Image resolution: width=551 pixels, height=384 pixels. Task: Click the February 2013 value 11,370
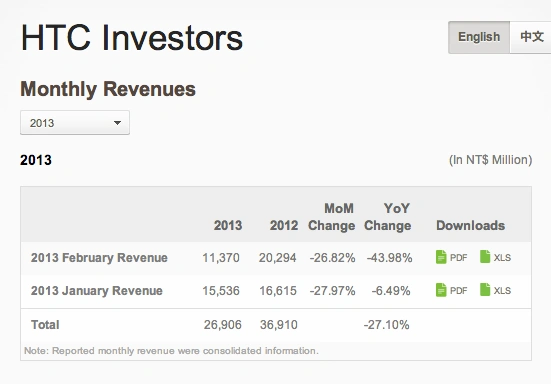coord(221,258)
